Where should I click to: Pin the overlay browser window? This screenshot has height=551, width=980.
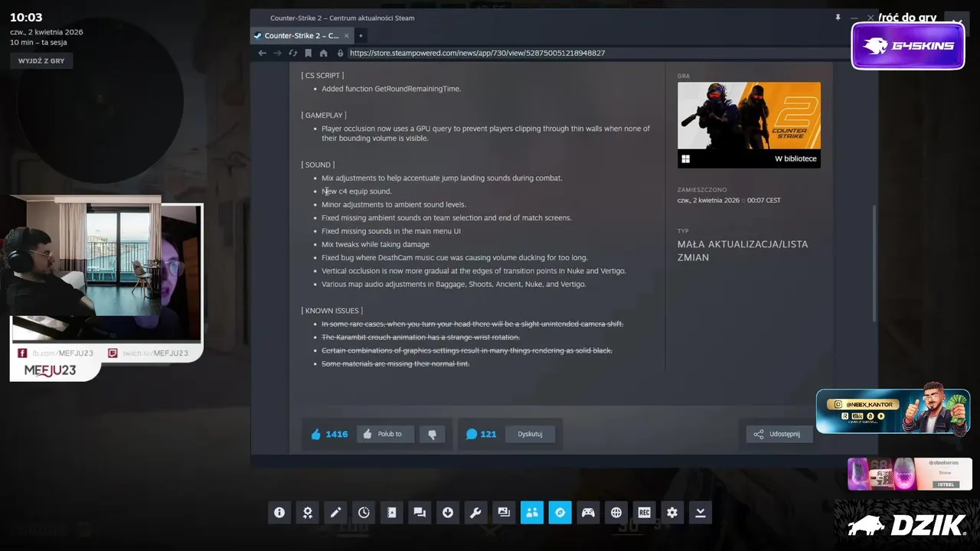pos(838,17)
